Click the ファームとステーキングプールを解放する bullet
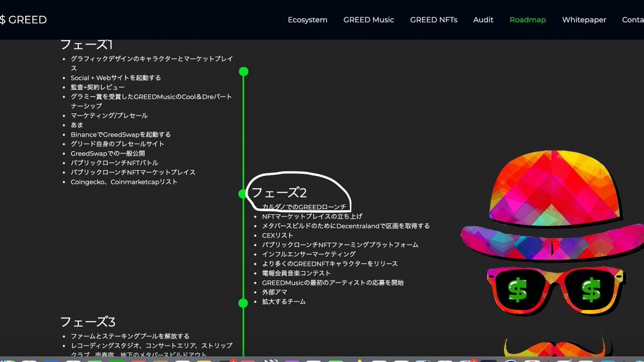Image resolution: width=644 pixels, height=362 pixels. pos(130,336)
